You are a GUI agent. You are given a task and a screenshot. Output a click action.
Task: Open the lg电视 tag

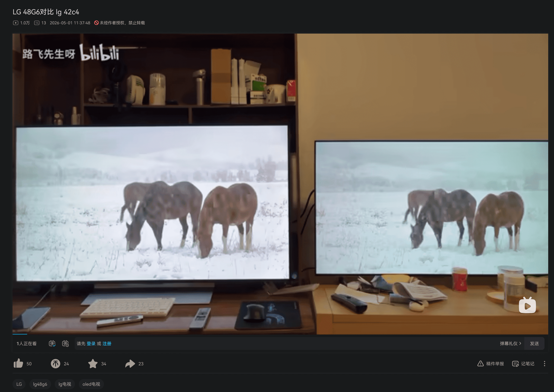(65, 384)
